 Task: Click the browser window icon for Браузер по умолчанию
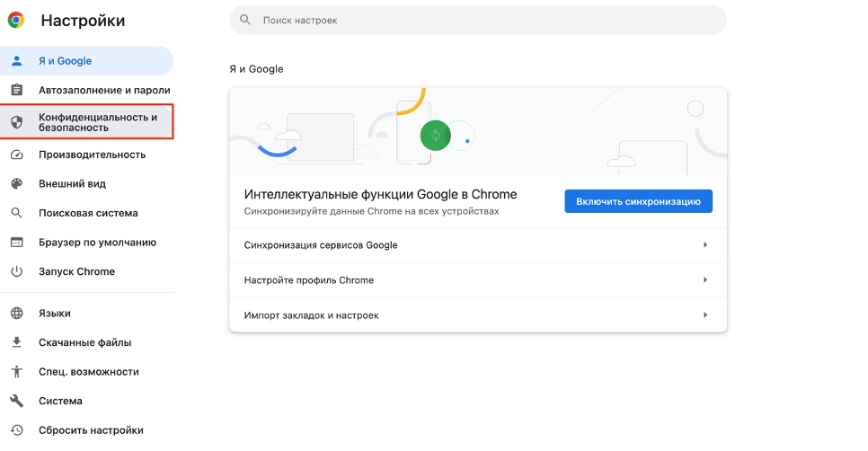pyautogui.click(x=16, y=243)
